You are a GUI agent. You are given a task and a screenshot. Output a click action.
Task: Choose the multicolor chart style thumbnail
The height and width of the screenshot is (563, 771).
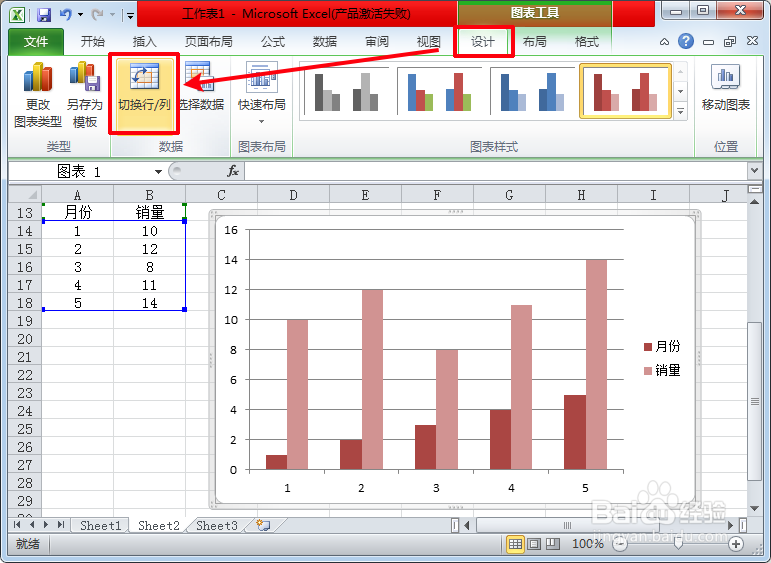440,91
